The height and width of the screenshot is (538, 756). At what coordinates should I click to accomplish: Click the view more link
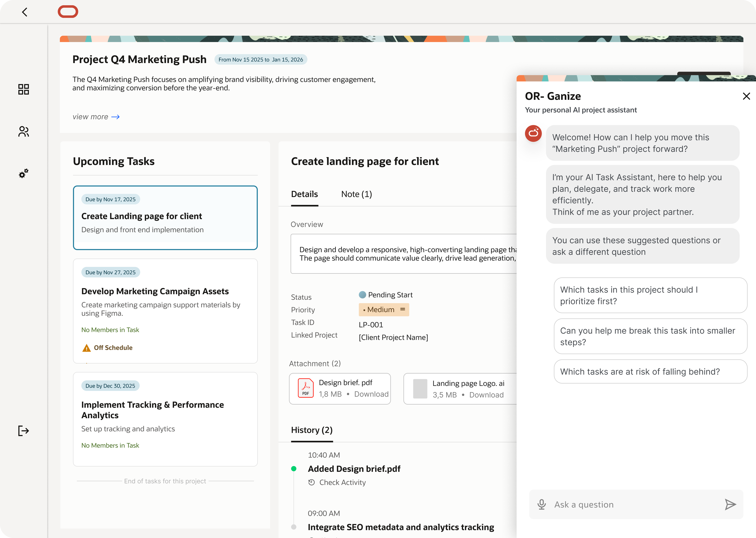click(96, 117)
